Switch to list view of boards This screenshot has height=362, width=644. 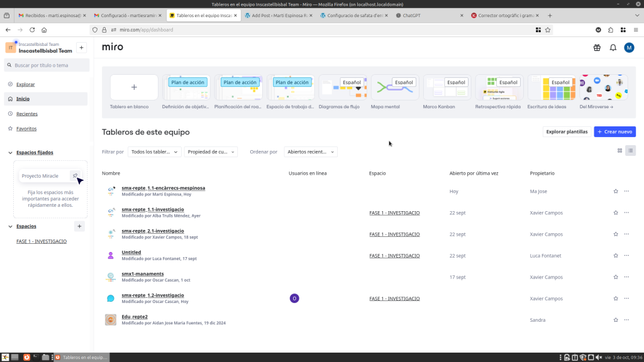click(x=630, y=151)
